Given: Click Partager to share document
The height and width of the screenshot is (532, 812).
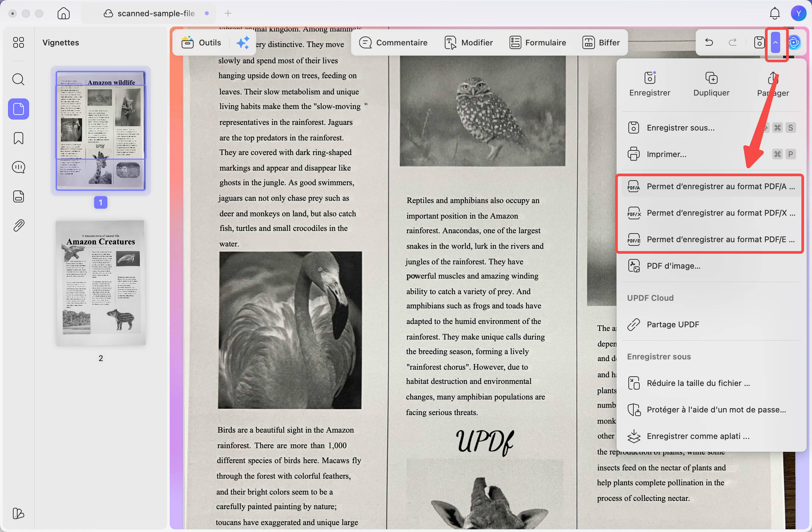Looking at the screenshot, I should click(x=773, y=84).
